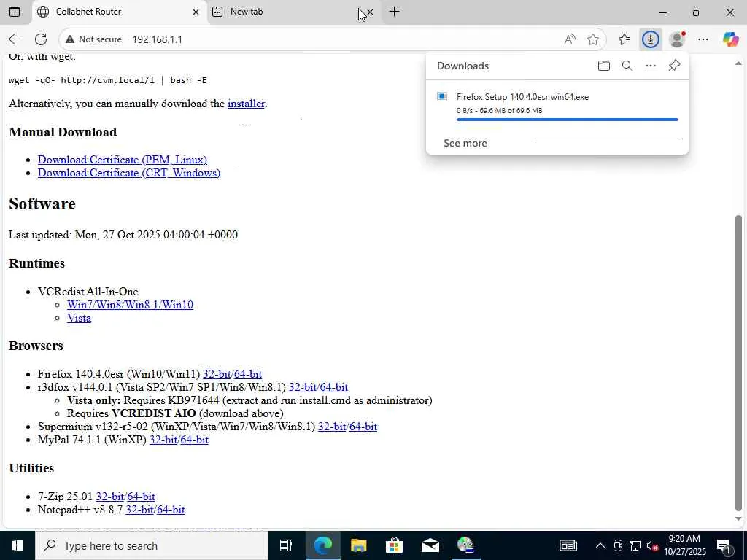Open Windows Start menu
The height and width of the screenshot is (560, 747).
pyautogui.click(x=18, y=545)
